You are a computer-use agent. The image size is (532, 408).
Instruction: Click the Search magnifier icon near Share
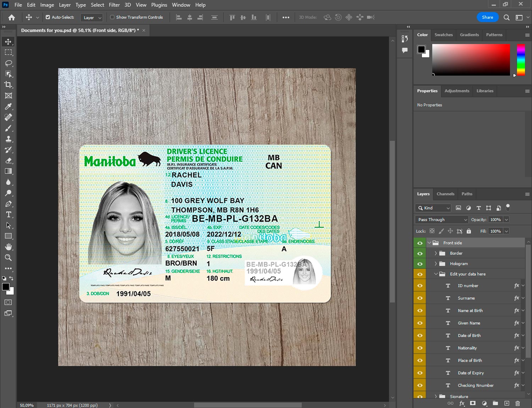506,17
